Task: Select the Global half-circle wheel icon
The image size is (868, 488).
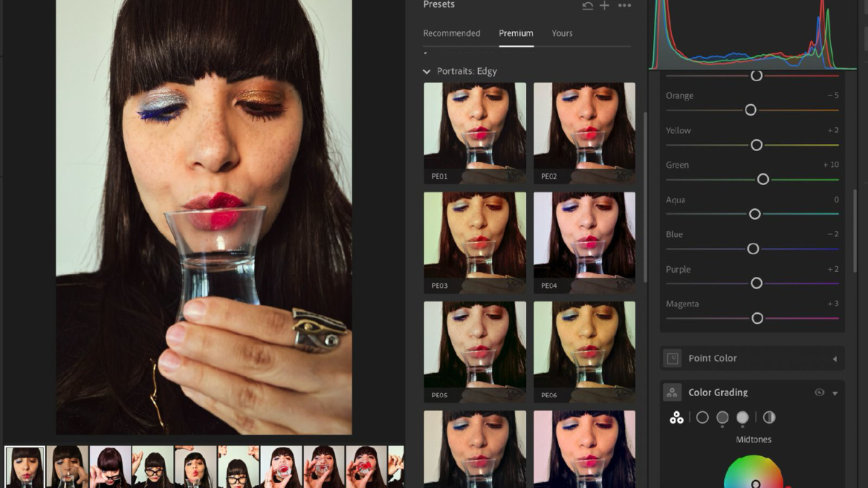Action: click(769, 417)
